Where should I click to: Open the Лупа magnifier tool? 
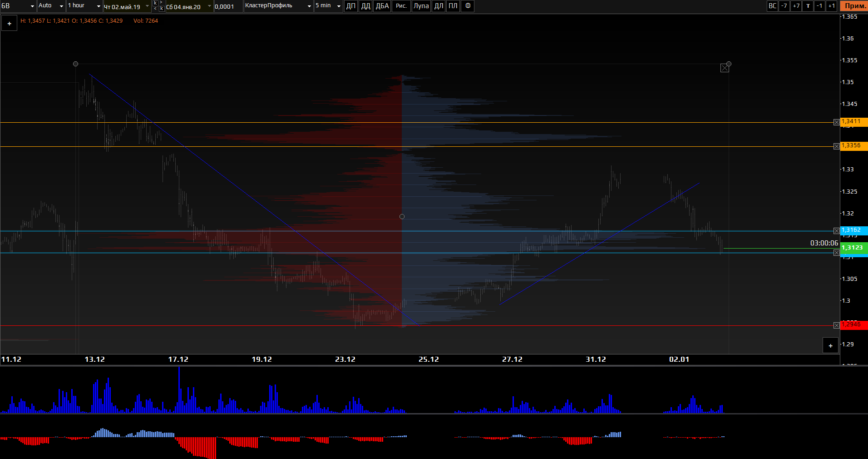click(x=421, y=6)
